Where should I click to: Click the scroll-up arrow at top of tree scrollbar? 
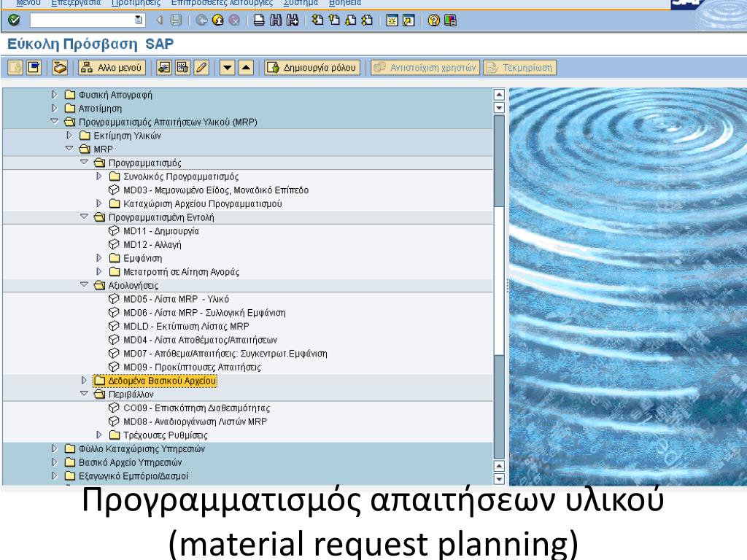pos(499,94)
